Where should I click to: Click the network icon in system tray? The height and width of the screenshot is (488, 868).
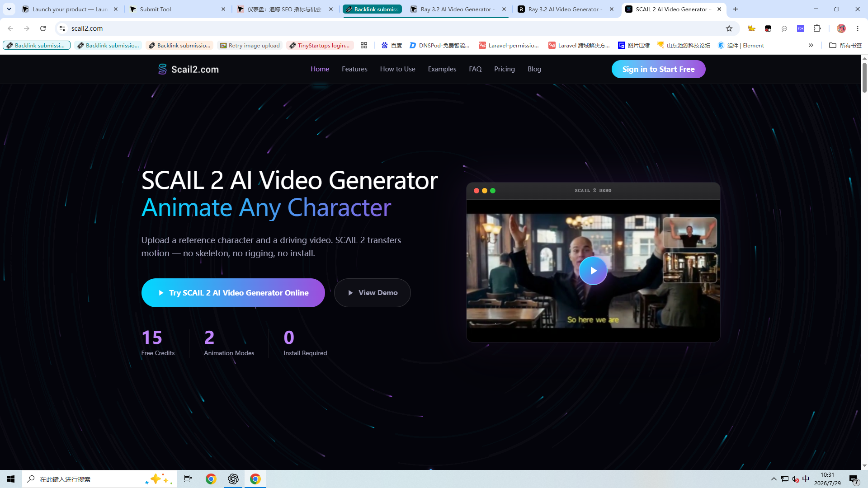785,479
